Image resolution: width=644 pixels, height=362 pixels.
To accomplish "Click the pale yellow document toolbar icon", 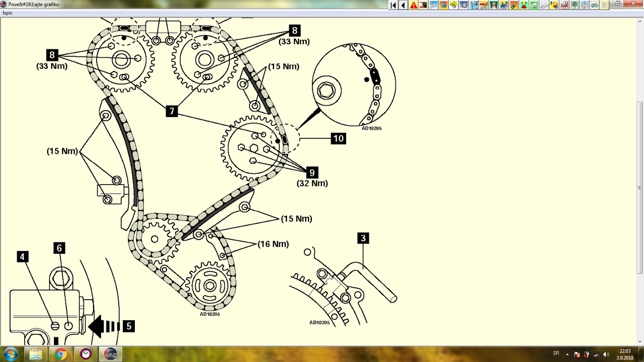I will point(604,5).
